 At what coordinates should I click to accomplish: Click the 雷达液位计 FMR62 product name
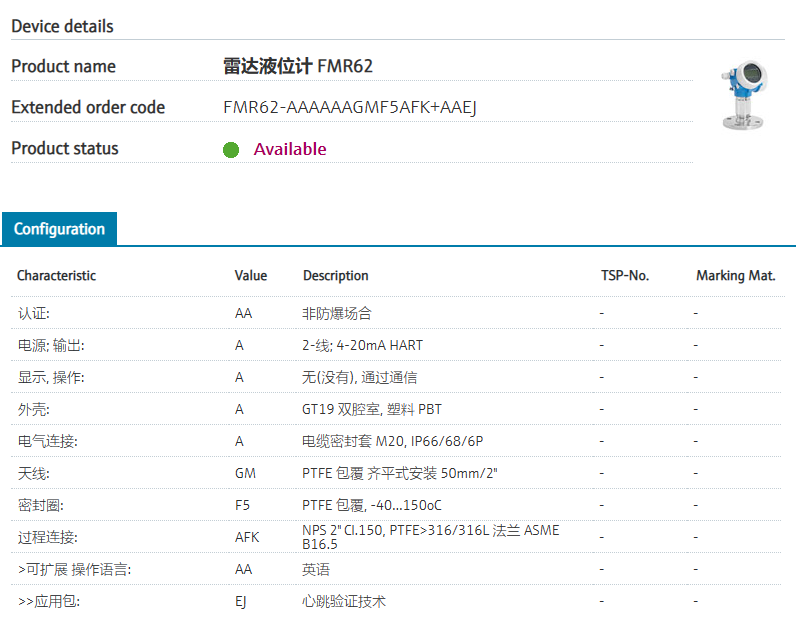(x=297, y=67)
